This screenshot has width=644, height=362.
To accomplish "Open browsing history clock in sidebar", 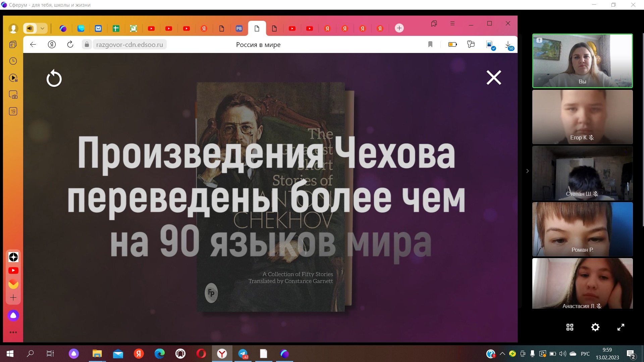I will coord(13,61).
